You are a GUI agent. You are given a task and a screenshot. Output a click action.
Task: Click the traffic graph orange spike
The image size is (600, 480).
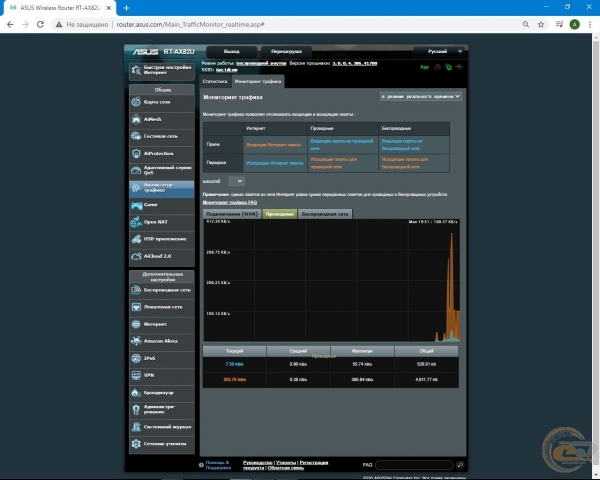click(452, 287)
